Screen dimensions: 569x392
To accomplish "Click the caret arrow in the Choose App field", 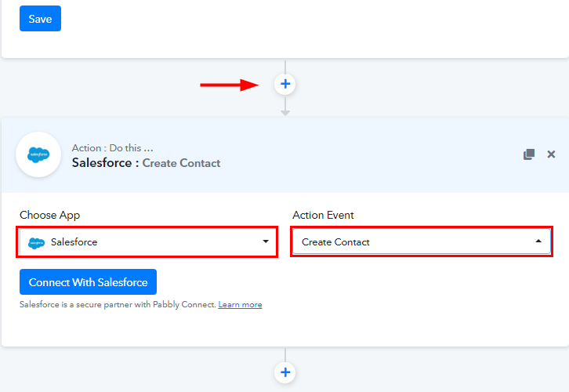I will click(266, 242).
